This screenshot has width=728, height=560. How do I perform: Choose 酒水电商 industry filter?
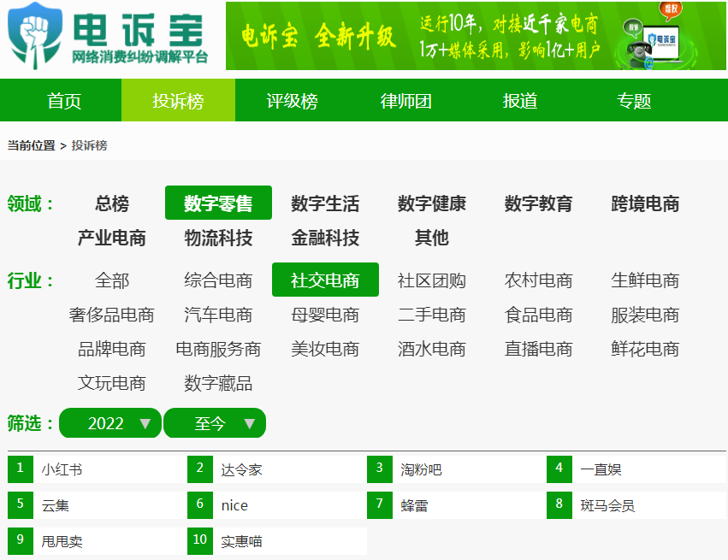coord(432,349)
